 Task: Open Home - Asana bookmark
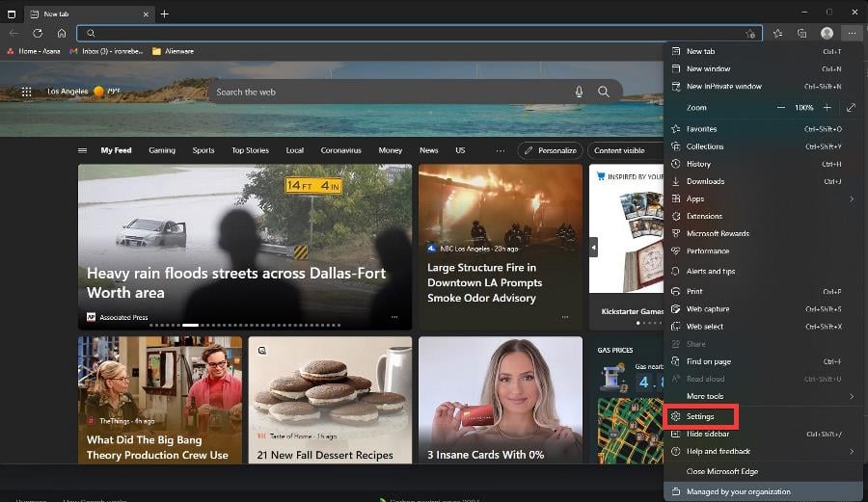[33, 51]
